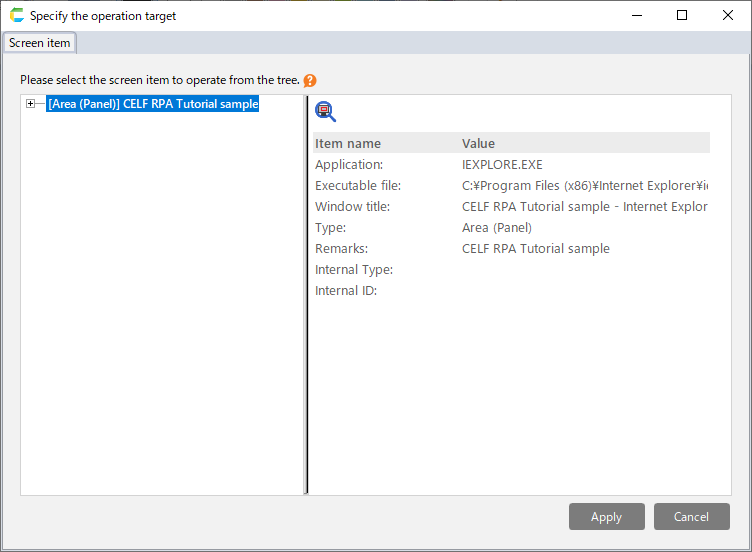Select the Application property row
Screen dimensions: 752x552
[x=349, y=164]
